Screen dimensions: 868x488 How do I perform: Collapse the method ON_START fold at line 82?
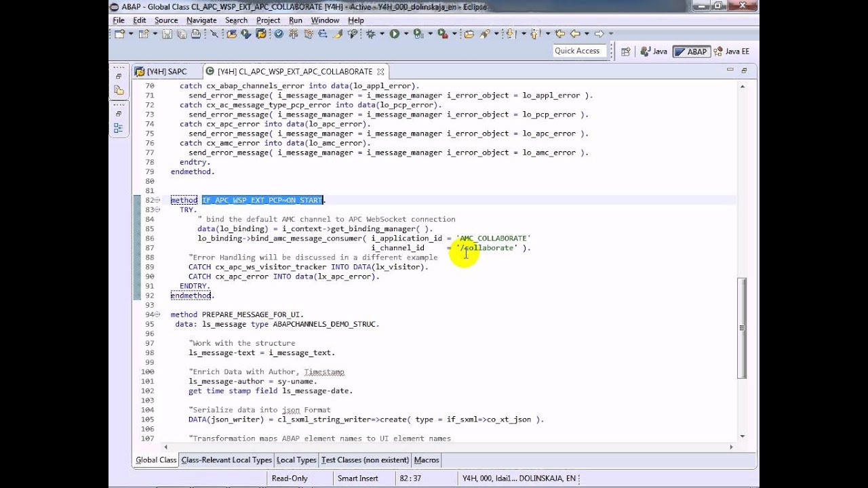click(158, 201)
